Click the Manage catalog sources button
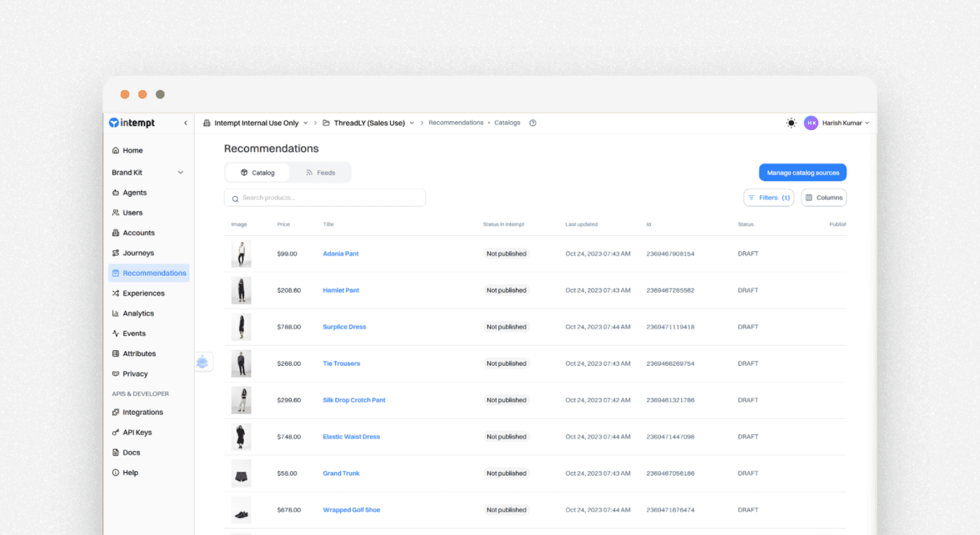The image size is (980, 535). 802,173
